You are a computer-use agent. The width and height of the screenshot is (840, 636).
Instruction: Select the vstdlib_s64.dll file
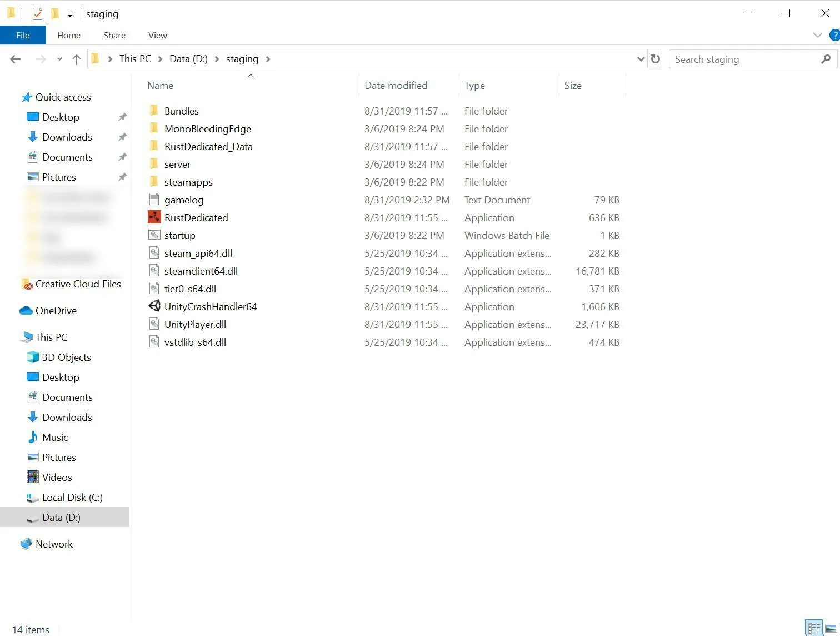(195, 342)
